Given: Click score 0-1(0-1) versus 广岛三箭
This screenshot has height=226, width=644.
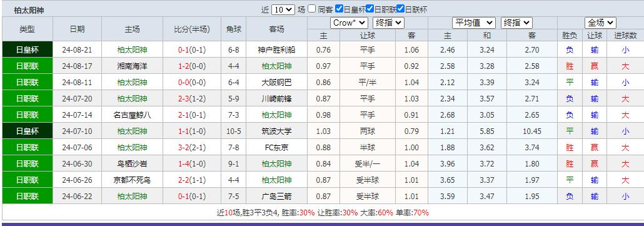Looking at the screenshot, I should (192, 197).
